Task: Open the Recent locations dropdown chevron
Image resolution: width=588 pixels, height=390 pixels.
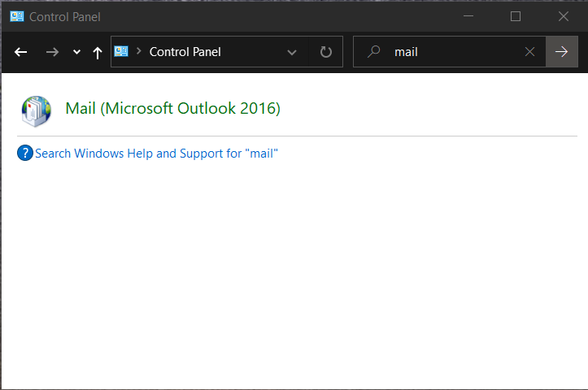Action: 76,52
